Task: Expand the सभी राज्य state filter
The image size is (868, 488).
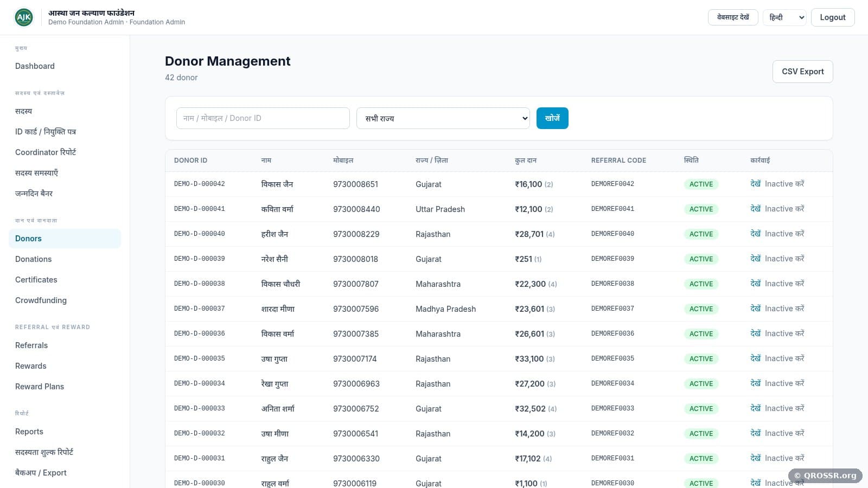Action: [x=443, y=118]
